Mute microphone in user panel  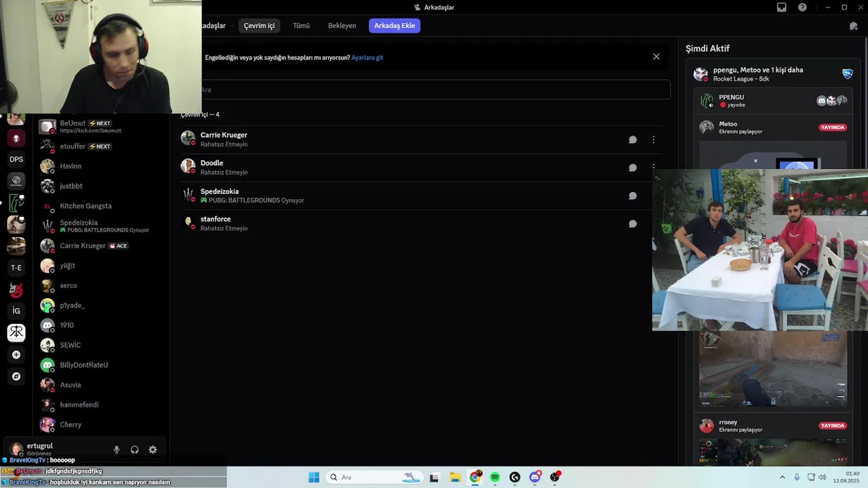117,449
